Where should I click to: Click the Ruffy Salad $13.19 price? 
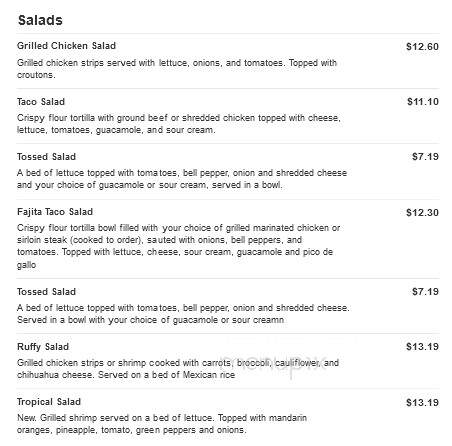tap(422, 347)
